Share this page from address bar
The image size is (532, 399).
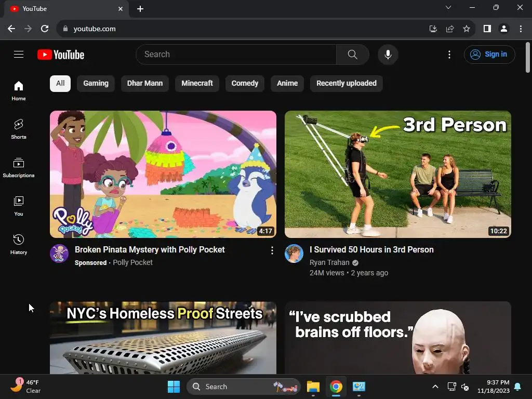point(450,29)
